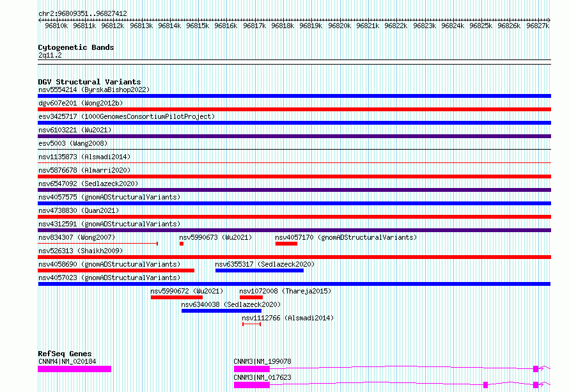This screenshot has height=392, width=569.
Task: Open nsv4057023 (gnomADStructuralVariants) label
Action: pyautogui.click(x=109, y=278)
